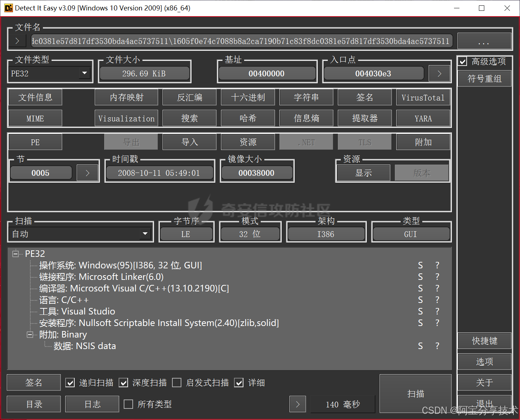Toggle the 高级选项 checkbox

click(463, 61)
